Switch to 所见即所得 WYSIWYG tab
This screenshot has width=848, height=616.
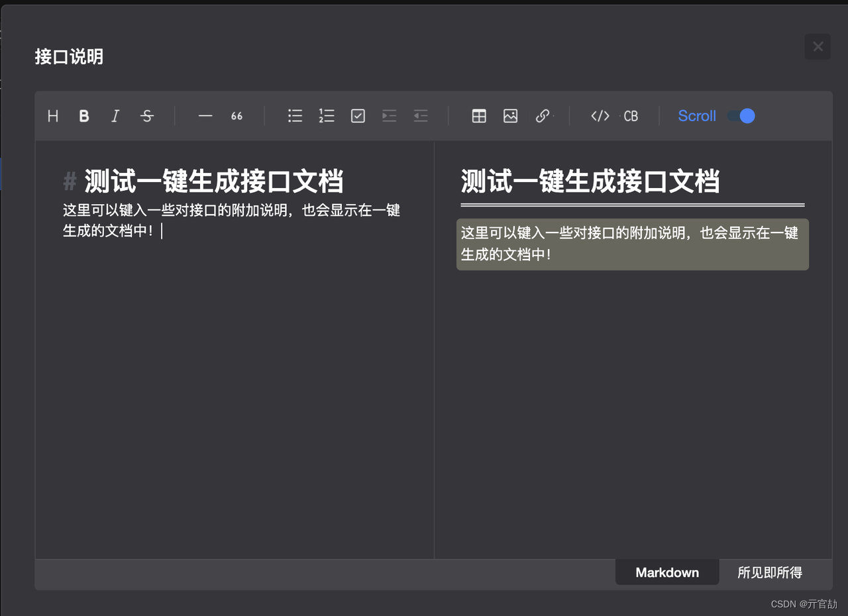tap(770, 573)
